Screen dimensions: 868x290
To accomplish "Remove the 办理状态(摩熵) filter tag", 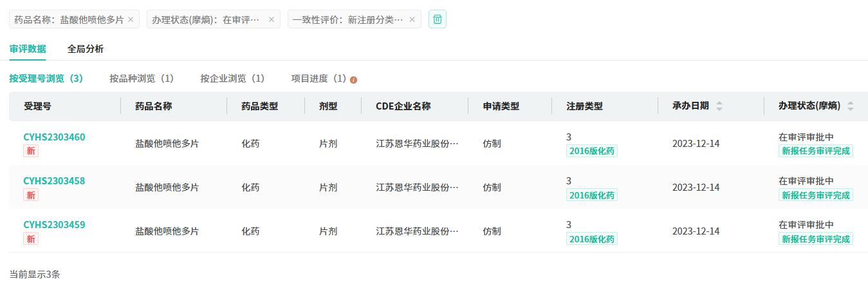I will [271, 19].
